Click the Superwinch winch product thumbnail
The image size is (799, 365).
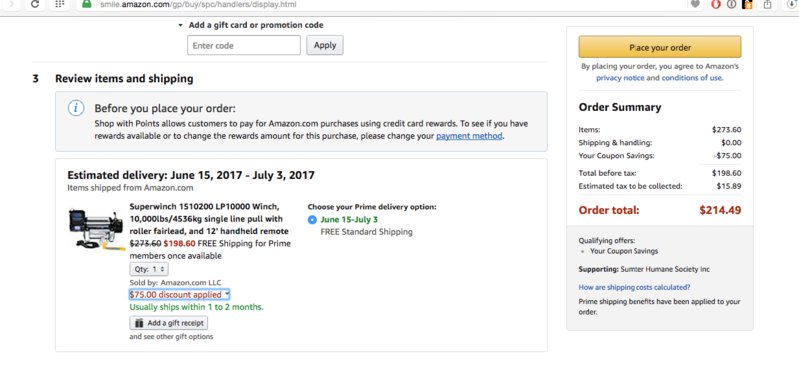click(x=97, y=229)
